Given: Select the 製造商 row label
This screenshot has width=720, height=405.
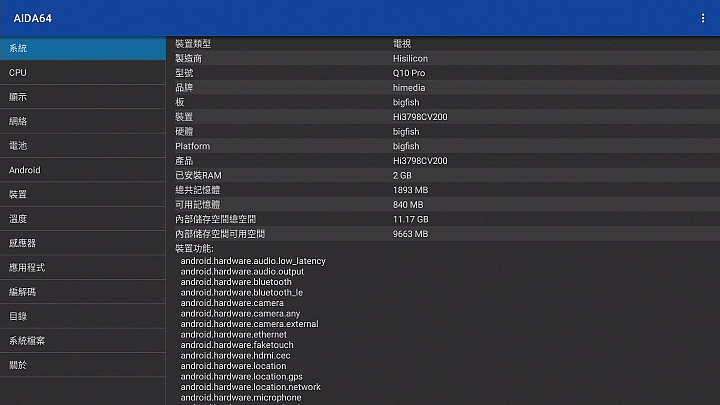Looking at the screenshot, I should (x=188, y=58).
